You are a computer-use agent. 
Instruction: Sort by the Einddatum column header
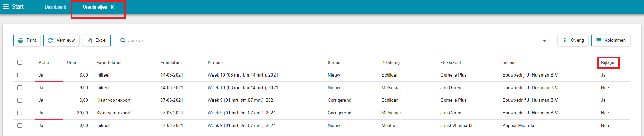tap(171, 62)
